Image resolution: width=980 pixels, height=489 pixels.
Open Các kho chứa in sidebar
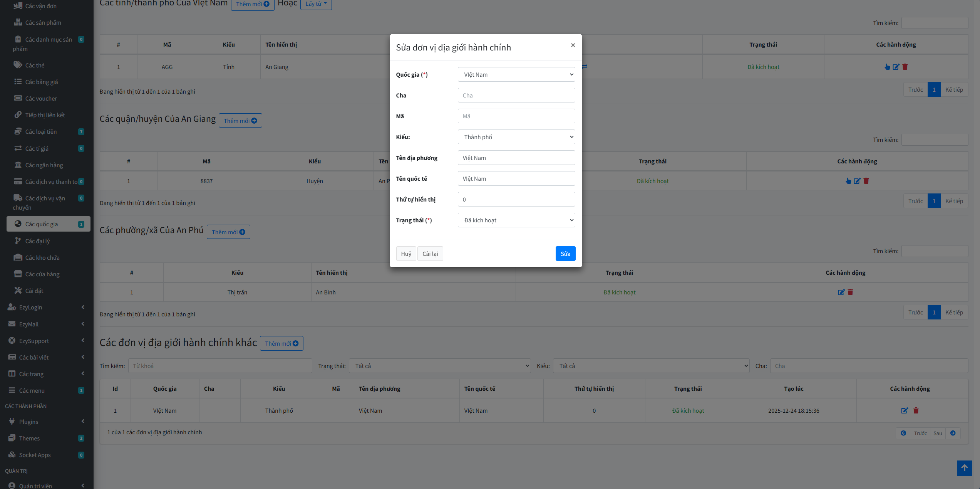point(42,257)
